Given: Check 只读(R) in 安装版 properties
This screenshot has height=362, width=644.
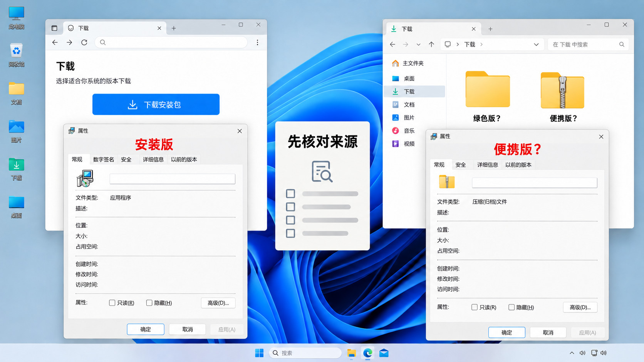Looking at the screenshot, I should click(x=112, y=303).
